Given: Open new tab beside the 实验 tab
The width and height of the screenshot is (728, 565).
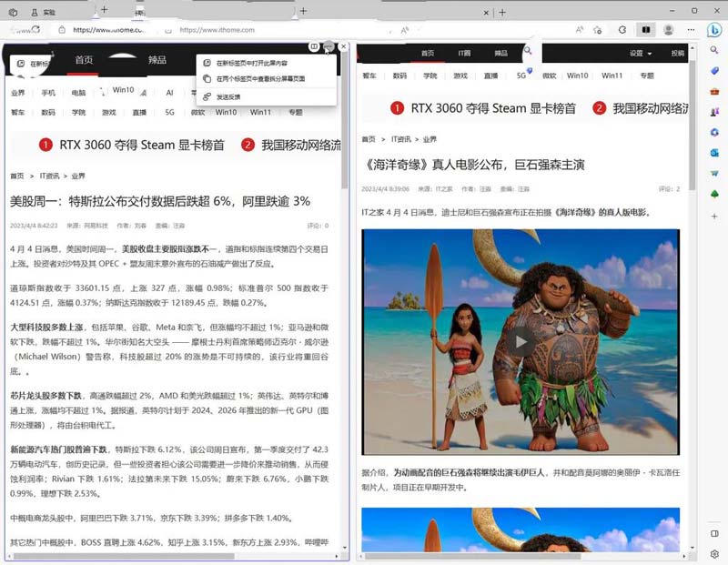Looking at the screenshot, I should tap(105, 10).
